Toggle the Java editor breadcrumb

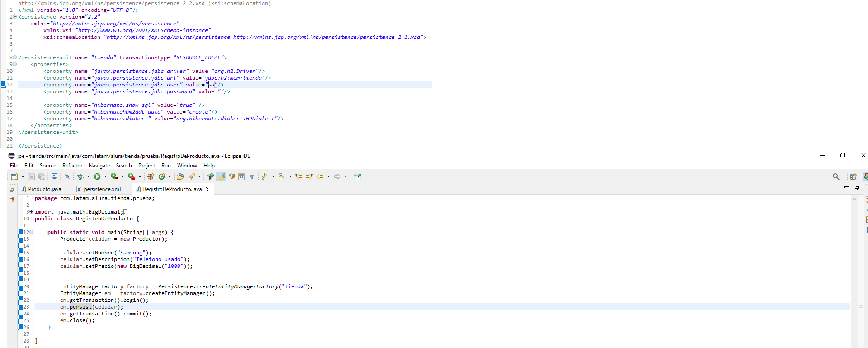tap(211, 176)
